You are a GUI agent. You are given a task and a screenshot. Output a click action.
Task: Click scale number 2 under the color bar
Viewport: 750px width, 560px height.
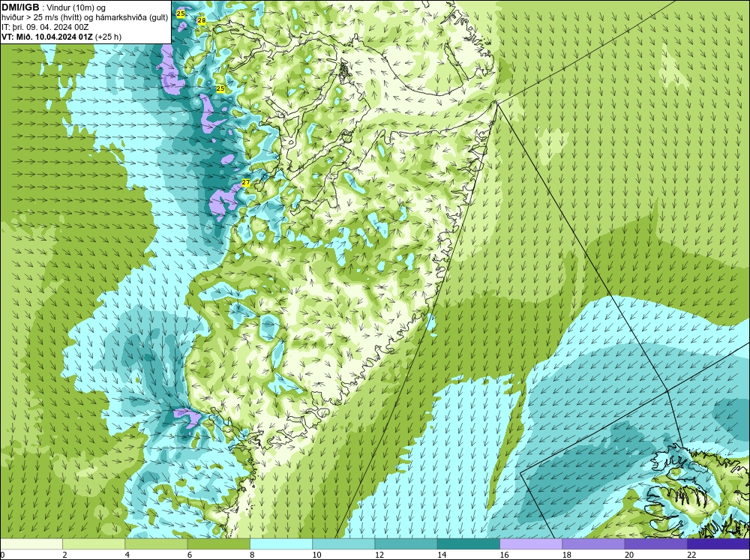click(x=64, y=555)
